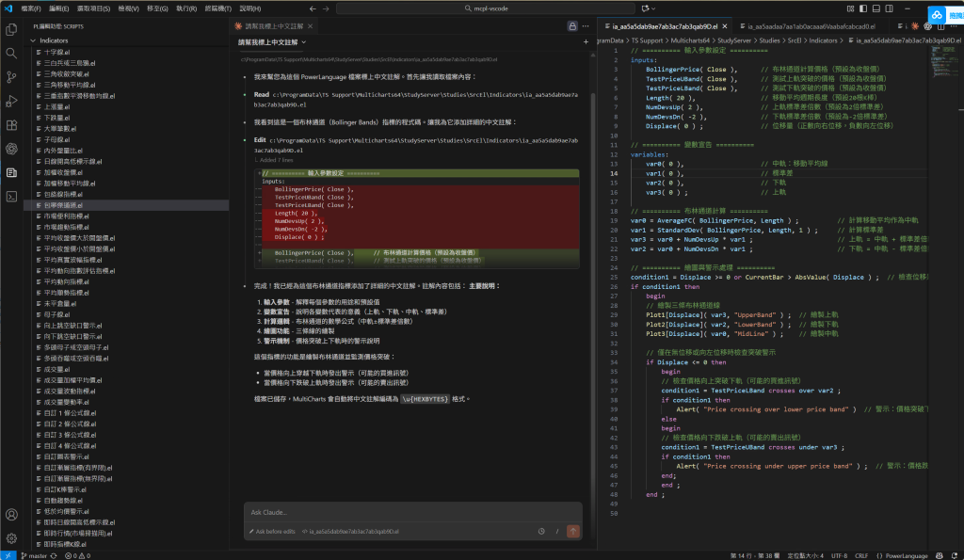Toggle the lock icon in Claude tab bar
This screenshot has width=964, height=560.
pyautogui.click(x=572, y=25)
